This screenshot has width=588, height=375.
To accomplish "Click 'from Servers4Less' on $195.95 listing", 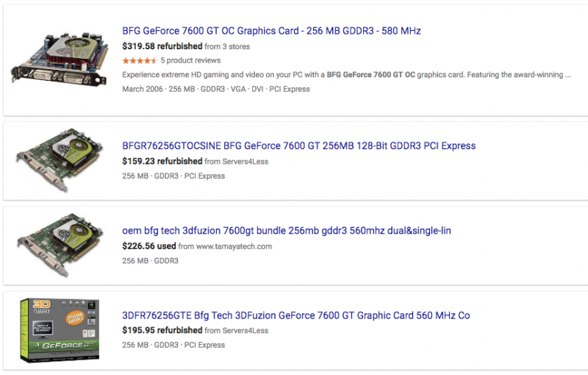I will 237,331.
